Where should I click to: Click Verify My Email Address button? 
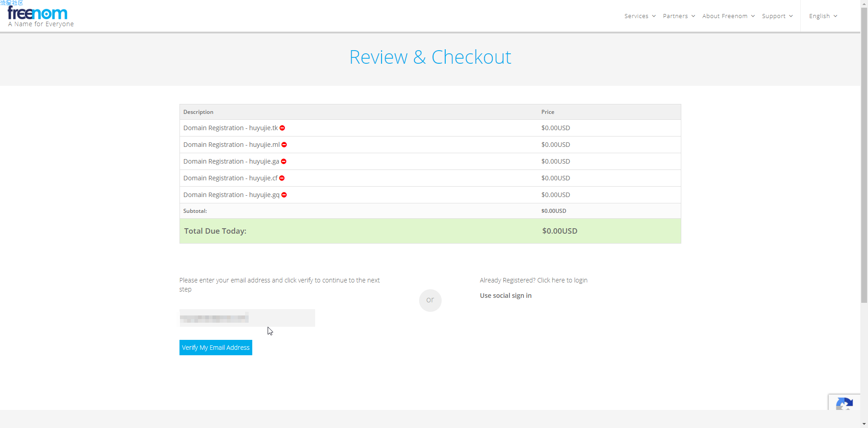coord(216,348)
